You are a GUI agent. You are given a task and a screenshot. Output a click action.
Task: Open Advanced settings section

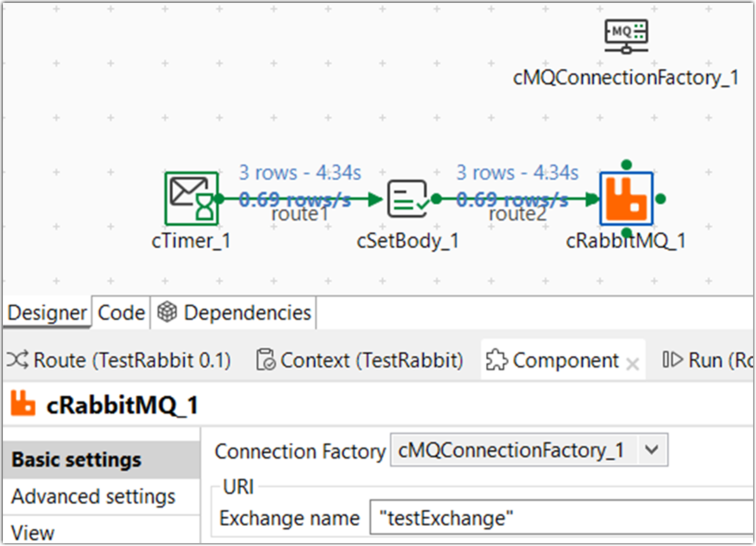pyautogui.click(x=93, y=497)
